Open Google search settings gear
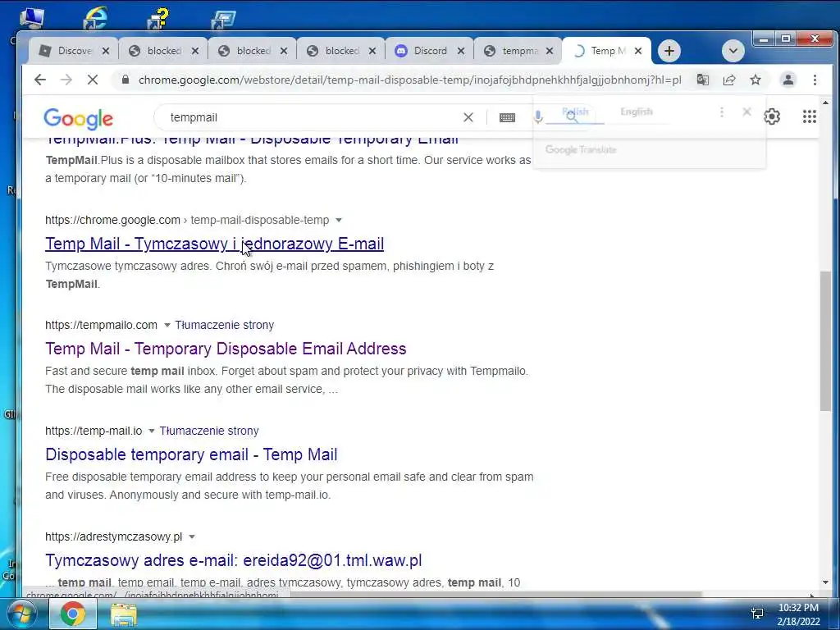 (x=772, y=116)
